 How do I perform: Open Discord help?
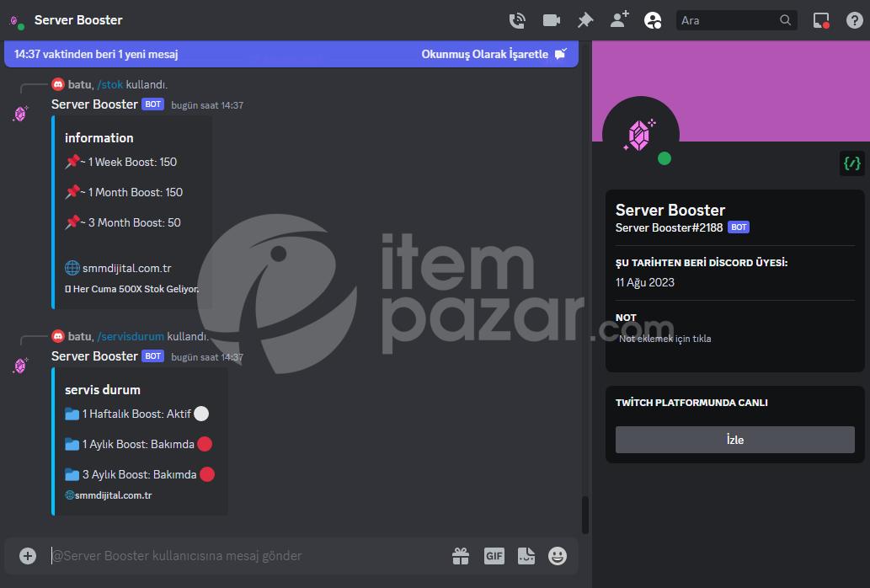coord(855,20)
